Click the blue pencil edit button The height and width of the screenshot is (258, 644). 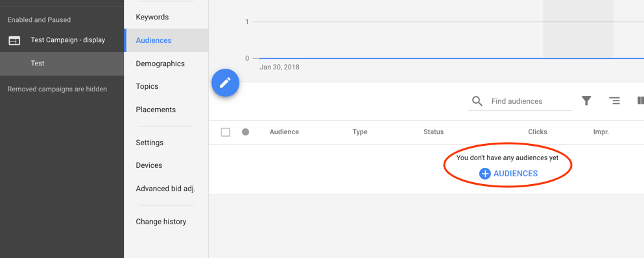point(225,83)
